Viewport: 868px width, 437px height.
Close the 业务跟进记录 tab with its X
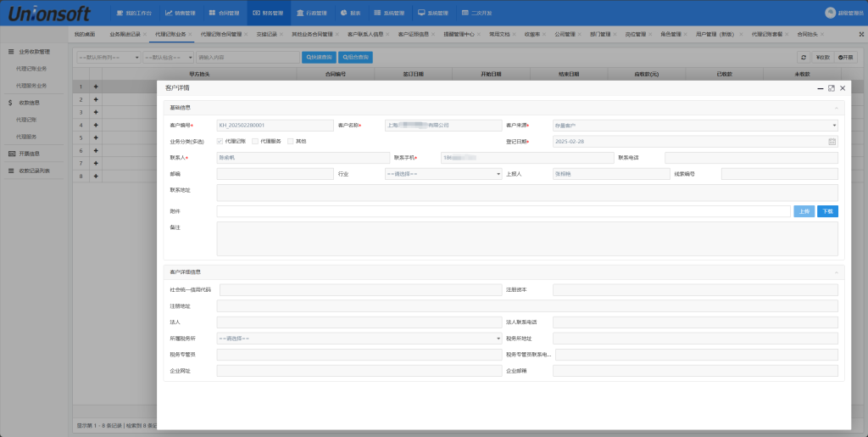pos(144,34)
